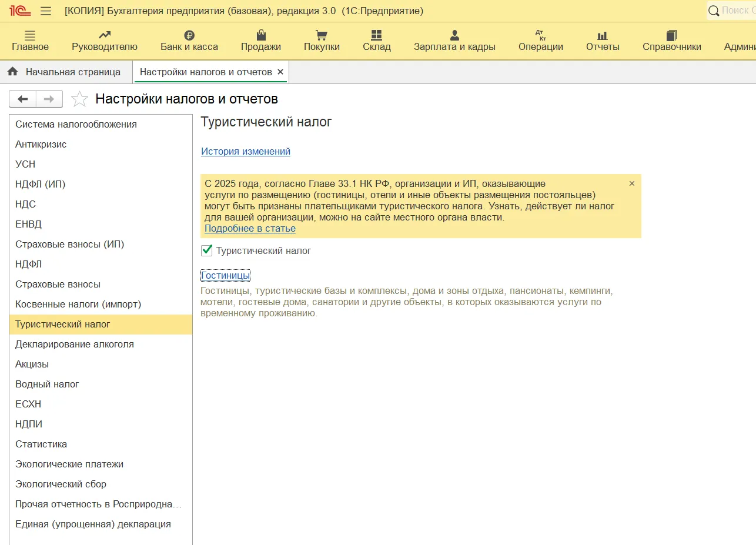Select the plain Страховые взносы item
This screenshot has height=545, width=756.
click(x=101, y=284)
